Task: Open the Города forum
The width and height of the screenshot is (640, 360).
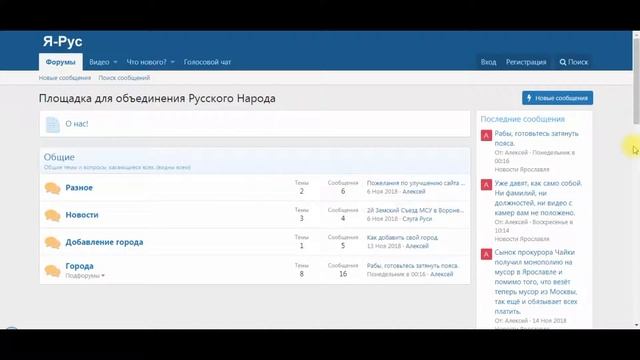Action: pos(80,266)
